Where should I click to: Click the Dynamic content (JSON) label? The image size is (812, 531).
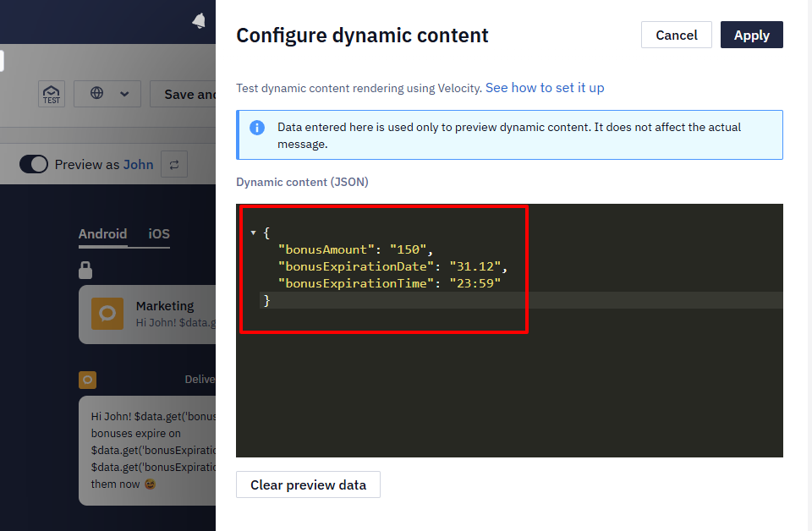(x=303, y=182)
